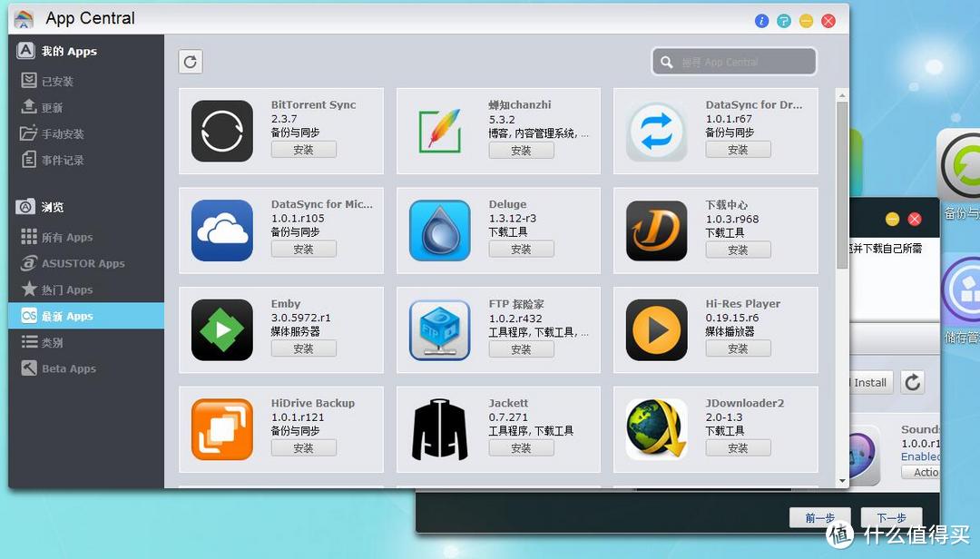Click 安装 for 蝉知chanzhi
The height and width of the screenshot is (559, 980).
pos(521,150)
